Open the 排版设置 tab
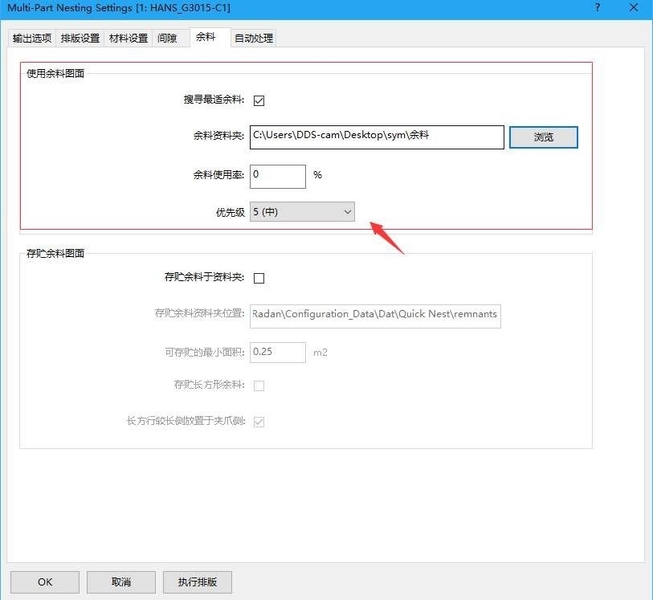The image size is (653, 600). pos(80,38)
